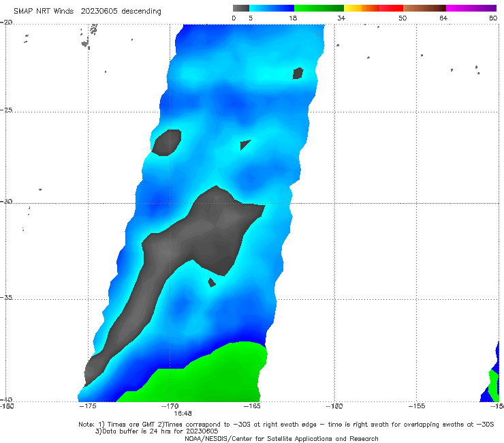
Task: Click the latitude label '-25'
Action: (6, 110)
